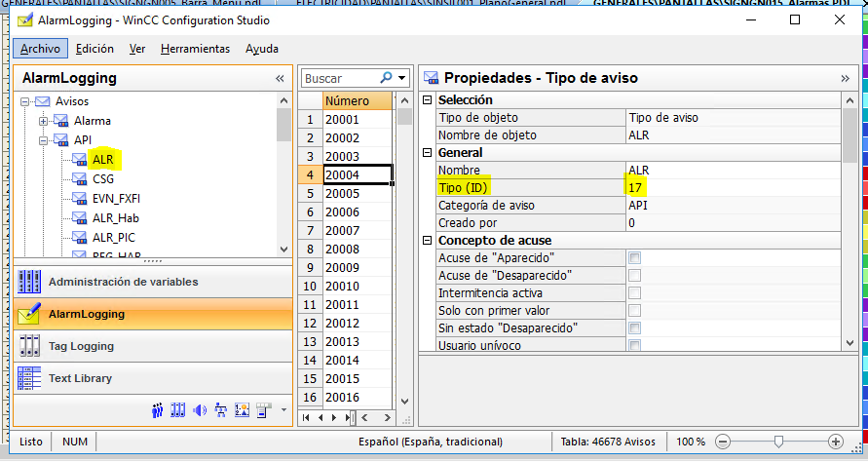The image size is (868, 462).
Task: Open the Administración de variables editor icon
Action: pyautogui.click(x=30, y=282)
